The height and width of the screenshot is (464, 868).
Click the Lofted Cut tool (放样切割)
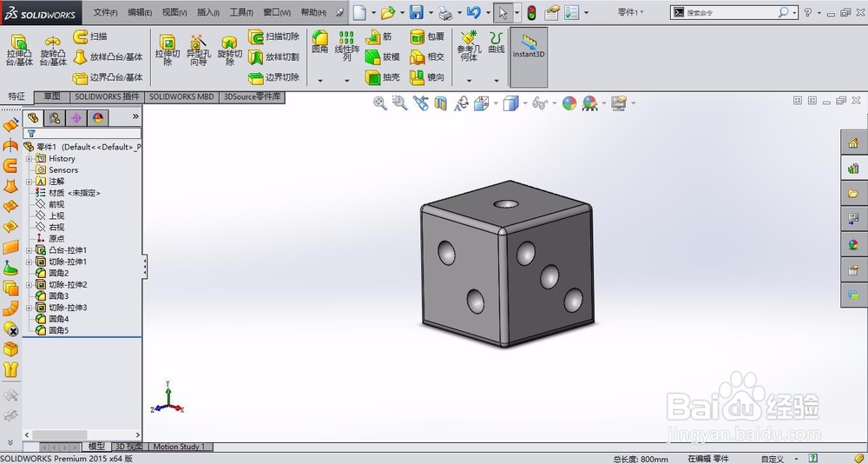click(x=274, y=56)
